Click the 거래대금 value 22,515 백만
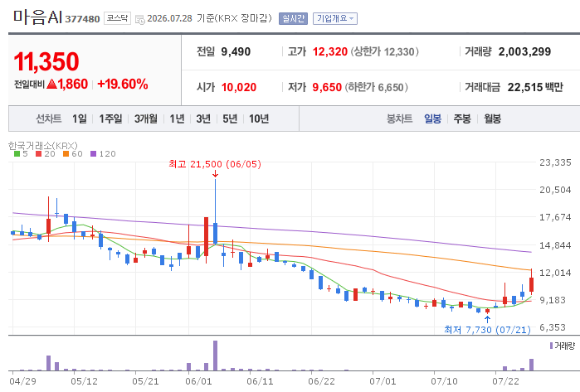 pos(535,87)
